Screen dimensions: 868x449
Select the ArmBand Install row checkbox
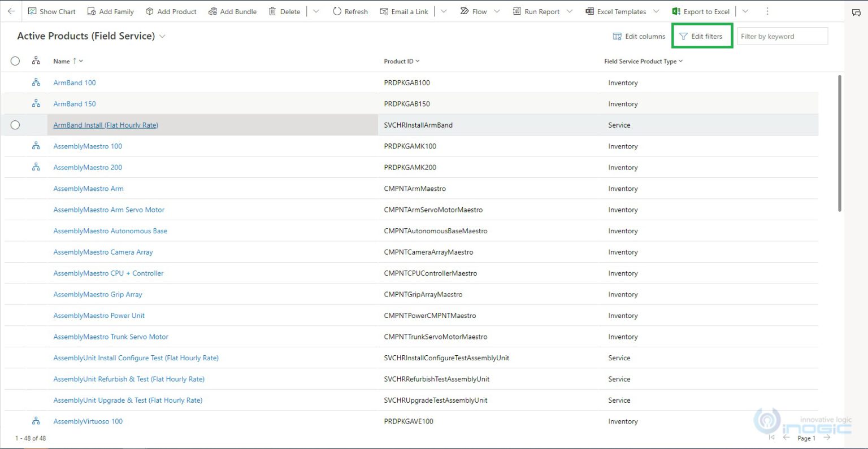click(x=15, y=125)
